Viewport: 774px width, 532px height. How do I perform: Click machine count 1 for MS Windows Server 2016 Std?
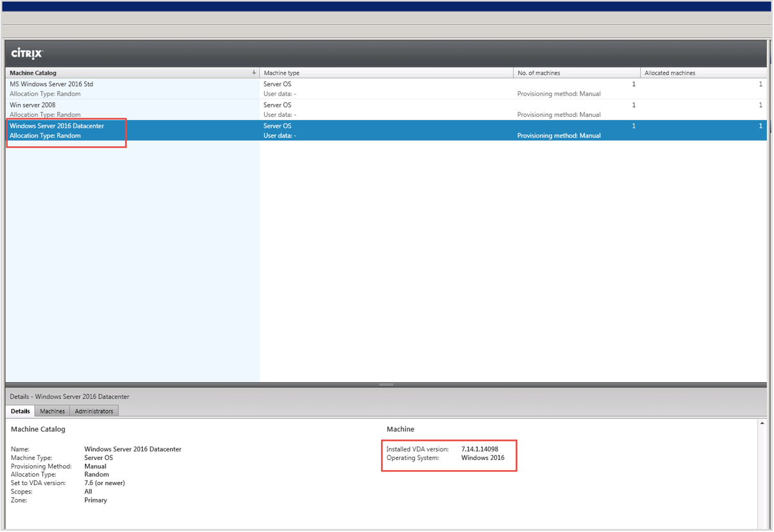[634, 84]
